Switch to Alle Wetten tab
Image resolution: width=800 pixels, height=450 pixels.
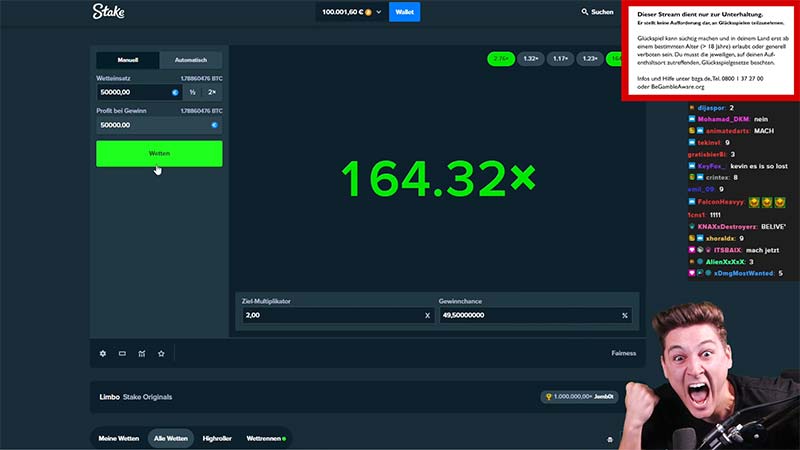pyautogui.click(x=171, y=438)
